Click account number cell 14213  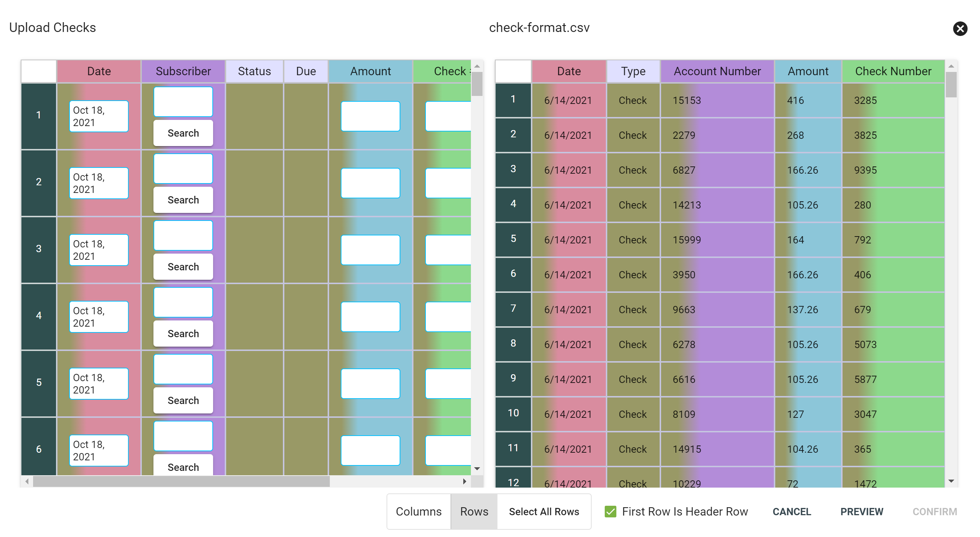pyautogui.click(x=717, y=205)
